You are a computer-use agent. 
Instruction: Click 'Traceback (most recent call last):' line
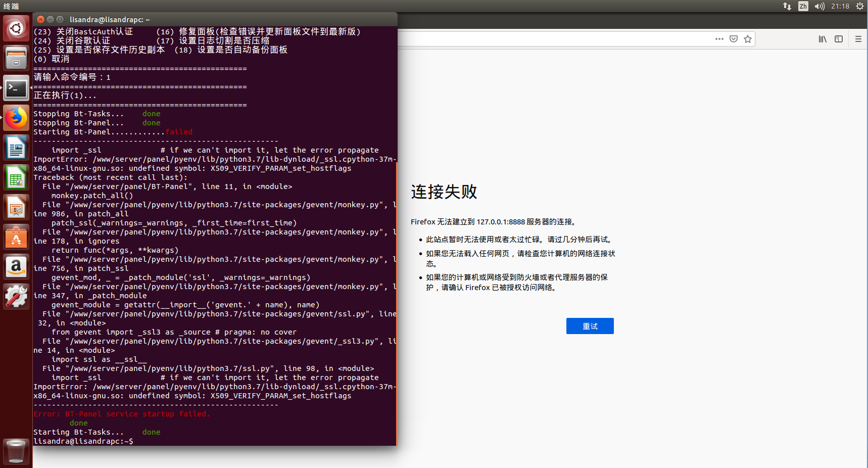pos(111,177)
